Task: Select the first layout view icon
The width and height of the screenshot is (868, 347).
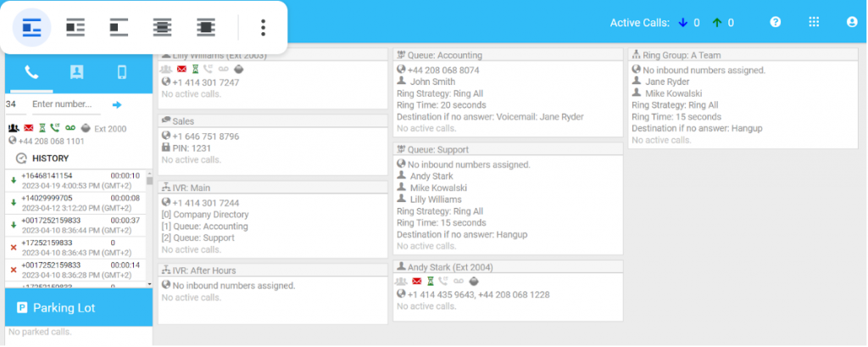Action: [31, 27]
